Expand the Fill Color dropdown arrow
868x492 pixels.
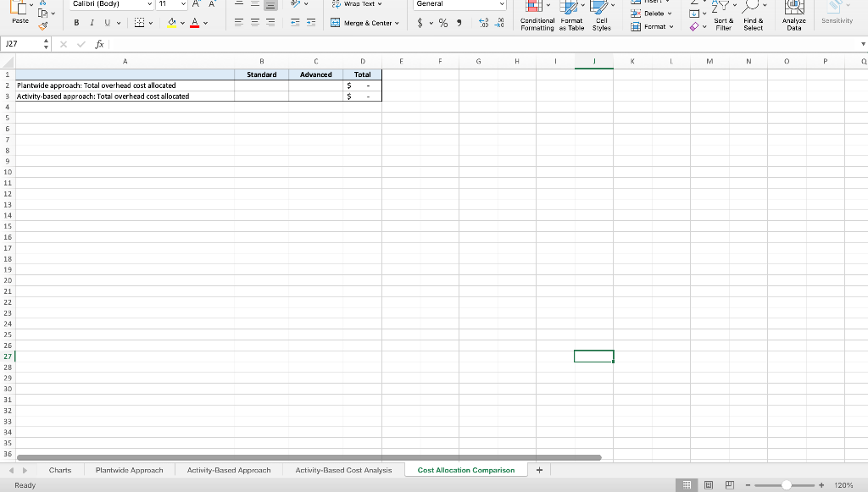point(181,23)
